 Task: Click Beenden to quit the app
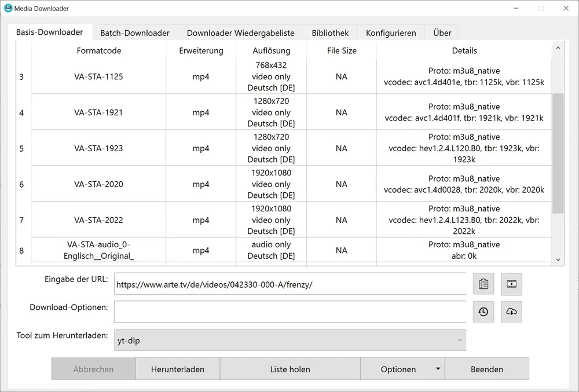point(486,369)
